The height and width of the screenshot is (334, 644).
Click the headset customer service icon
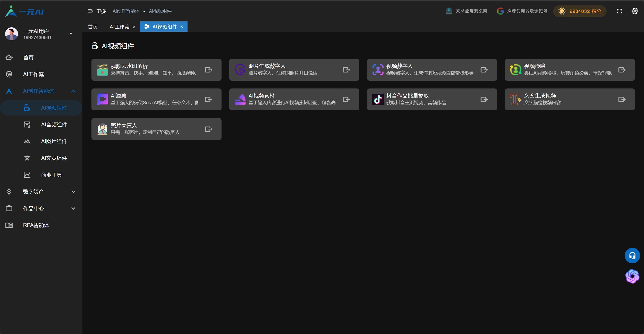pyautogui.click(x=632, y=256)
